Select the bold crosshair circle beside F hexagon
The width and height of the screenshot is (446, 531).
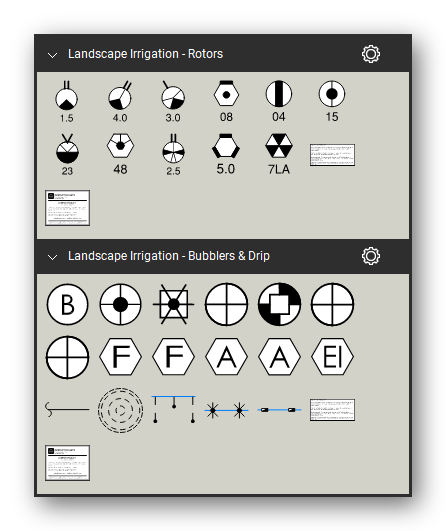67,357
